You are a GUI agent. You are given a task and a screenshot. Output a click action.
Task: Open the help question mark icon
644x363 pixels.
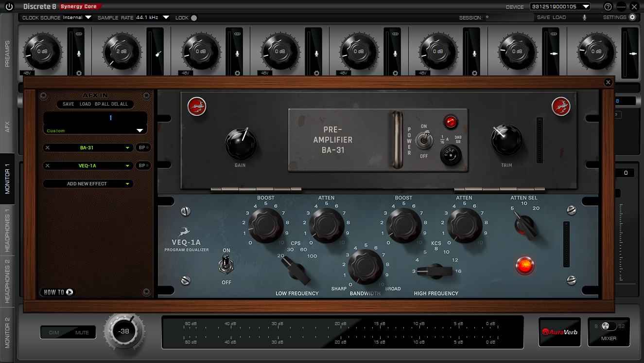(x=608, y=7)
